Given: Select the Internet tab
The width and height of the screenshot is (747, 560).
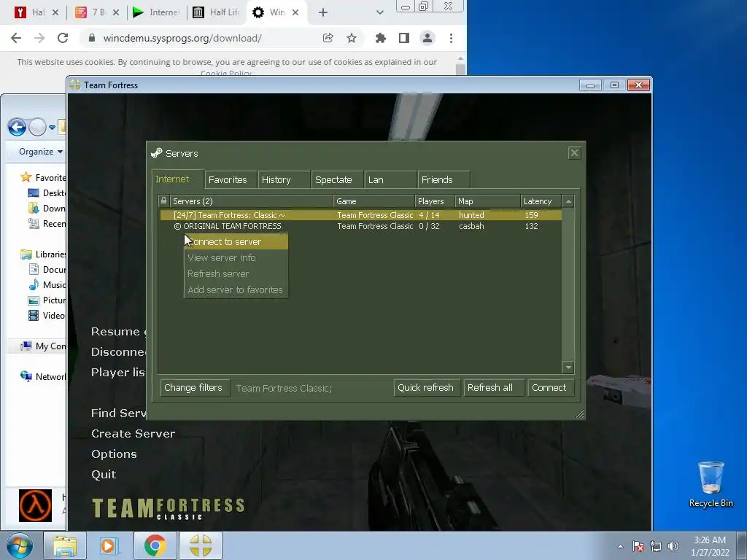Looking at the screenshot, I should click(178, 179).
